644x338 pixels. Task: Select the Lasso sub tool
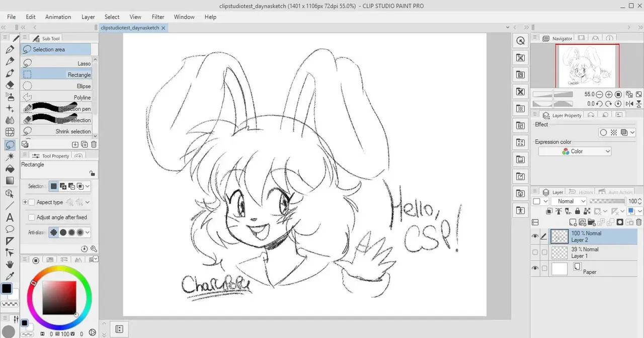pyautogui.click(x=56, y=63)
